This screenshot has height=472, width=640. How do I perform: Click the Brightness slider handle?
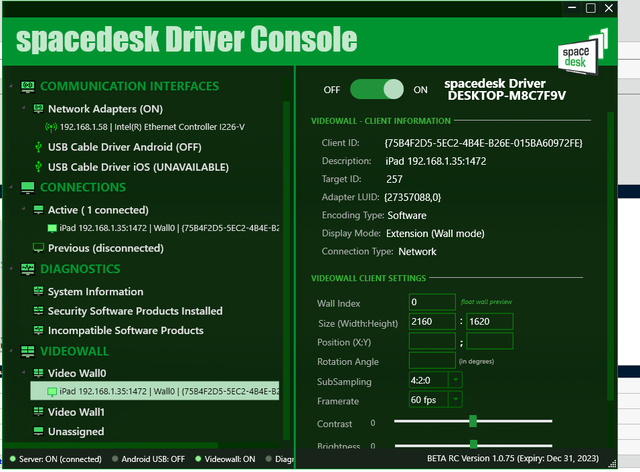[473, 444]
